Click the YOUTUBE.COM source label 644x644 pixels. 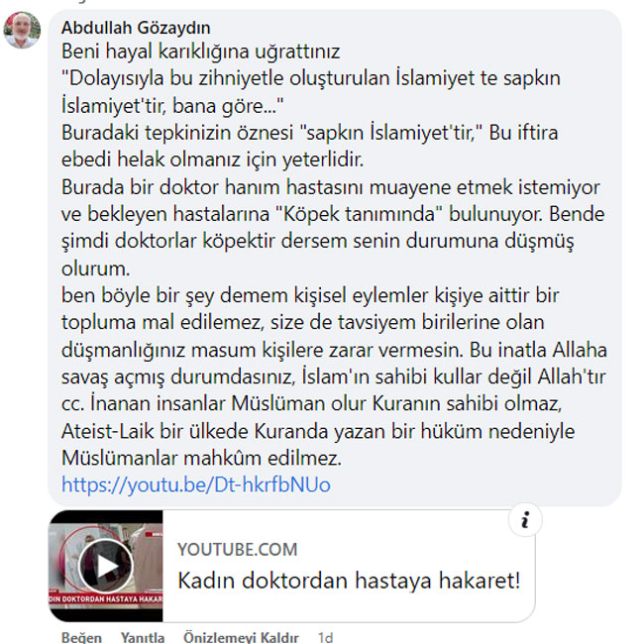(x=237, y=550)
